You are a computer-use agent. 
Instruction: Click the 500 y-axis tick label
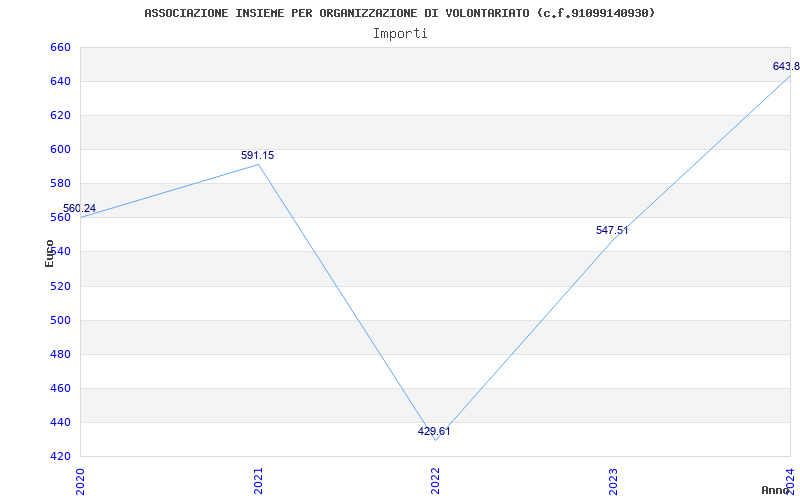pos(60,320)
